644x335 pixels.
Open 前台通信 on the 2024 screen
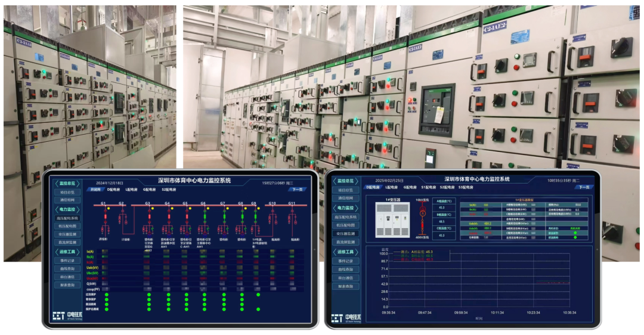coord(67,277)
